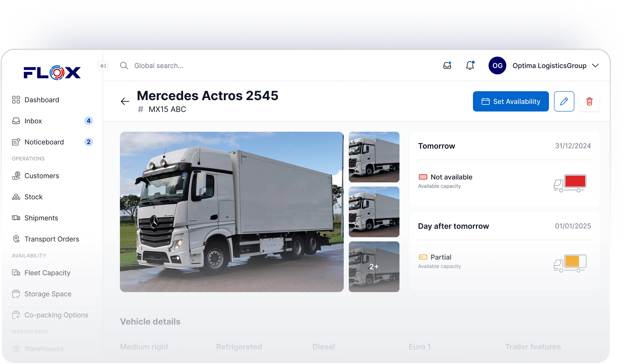The image size is (626, 364).
Task: Open the notifications bell
Action: tap(470, 65)
